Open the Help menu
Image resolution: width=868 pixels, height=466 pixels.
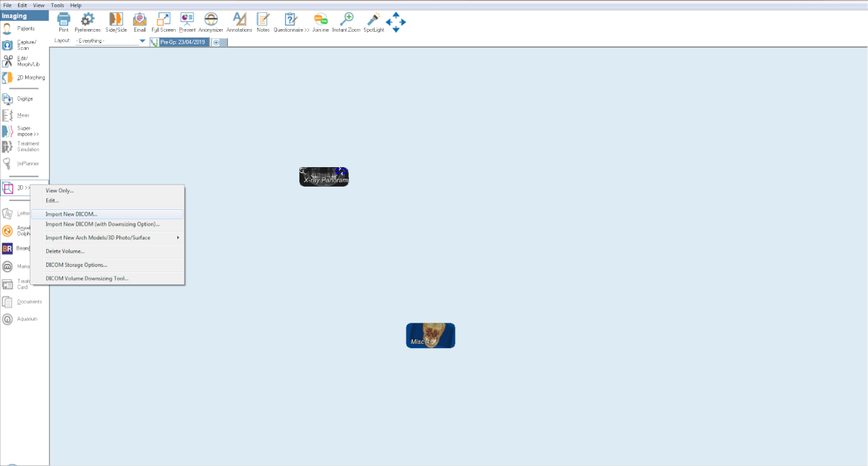coord(76,5)
